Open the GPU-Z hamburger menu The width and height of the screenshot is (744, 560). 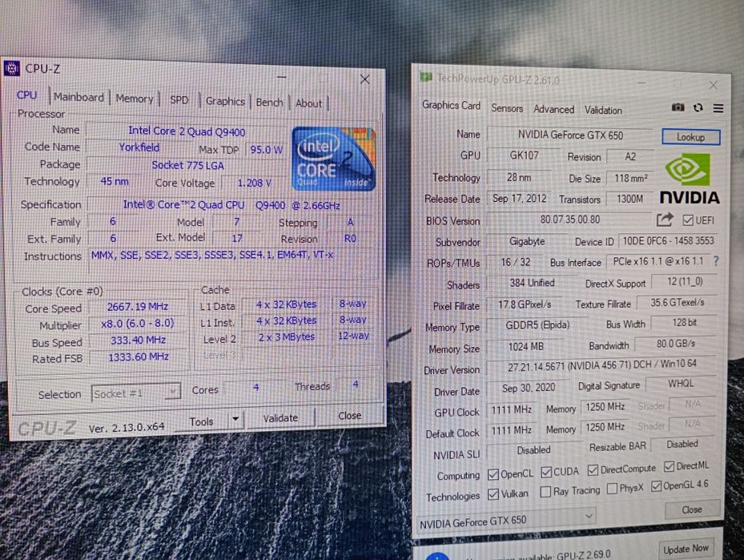(718, 108)
